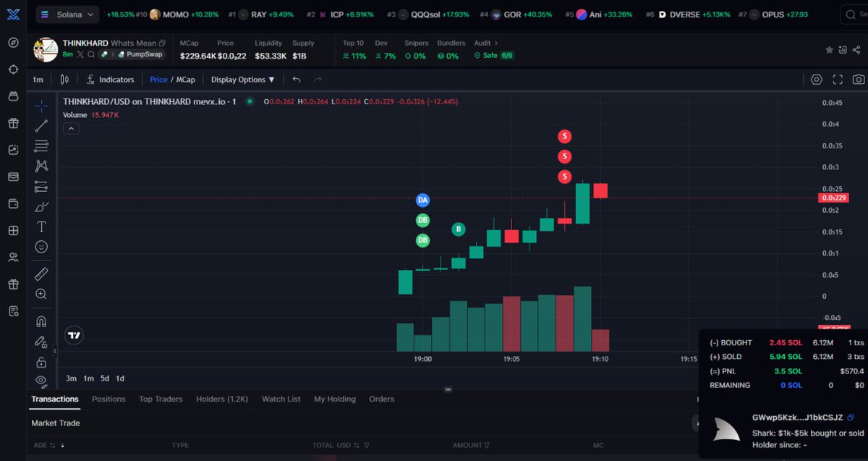868x461 pixels.
Task: Toggle stay in drawing mode
Action: click(x=41, y=342)
